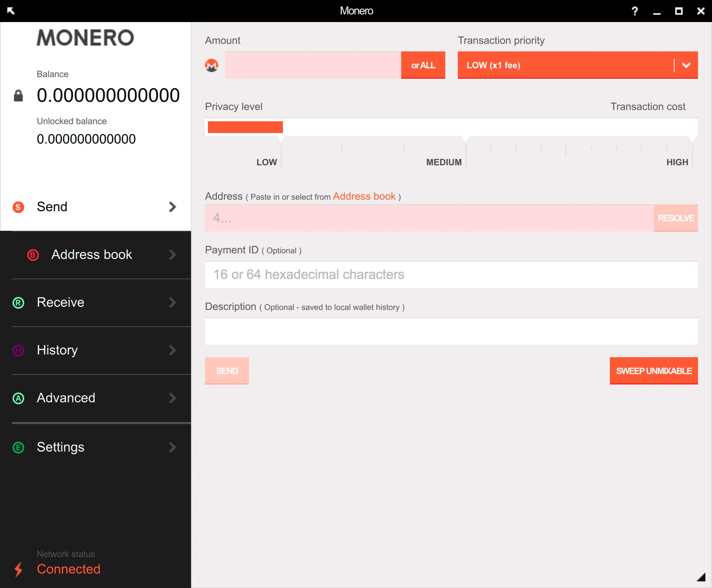Click the Monero (XMR) coin icon

coord(212,64)
